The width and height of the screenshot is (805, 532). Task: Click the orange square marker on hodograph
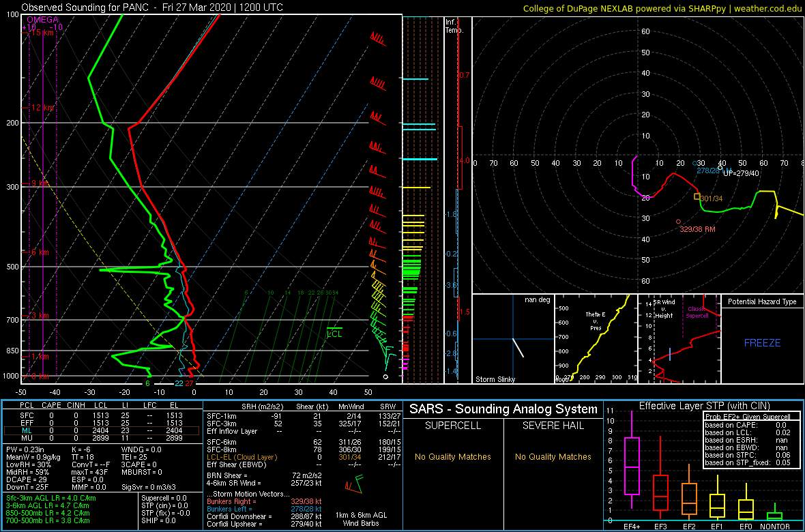pyautogui.click(x=697, y=196)
